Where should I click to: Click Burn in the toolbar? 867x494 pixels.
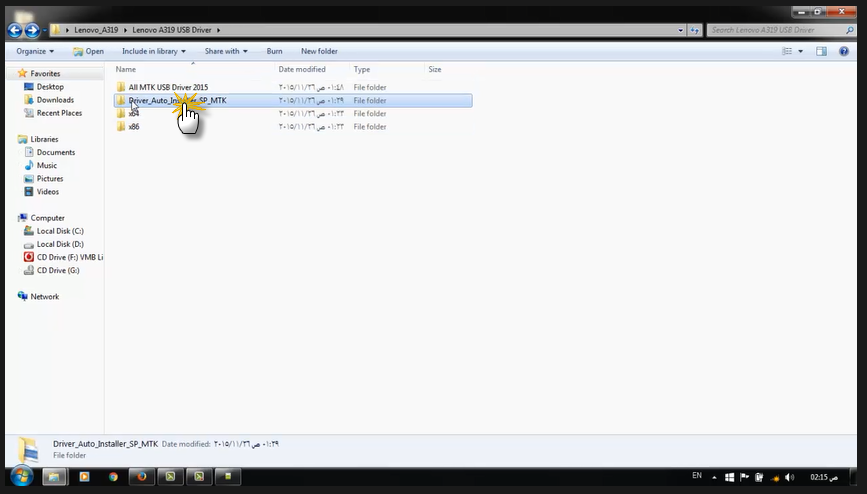(x=274, y=51)
